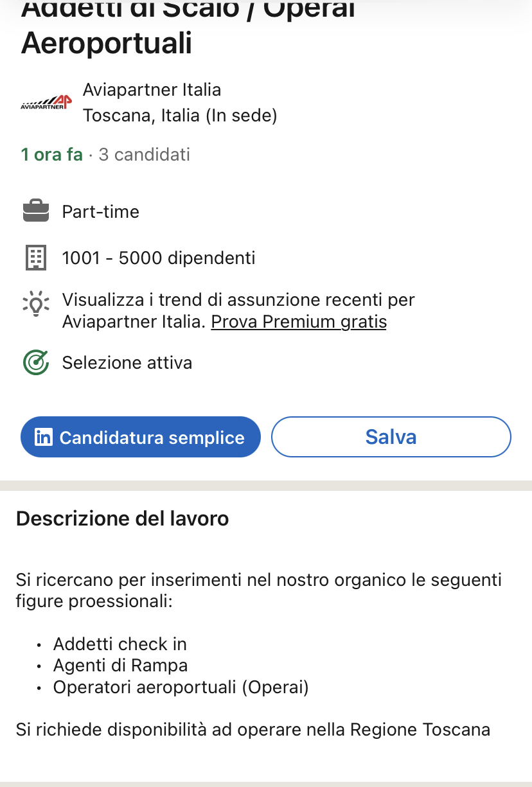Image resolution: width=532 pixels, height=787 pixels.
Task: Click the 1 ora fa posting time
Action: (51, 155)
